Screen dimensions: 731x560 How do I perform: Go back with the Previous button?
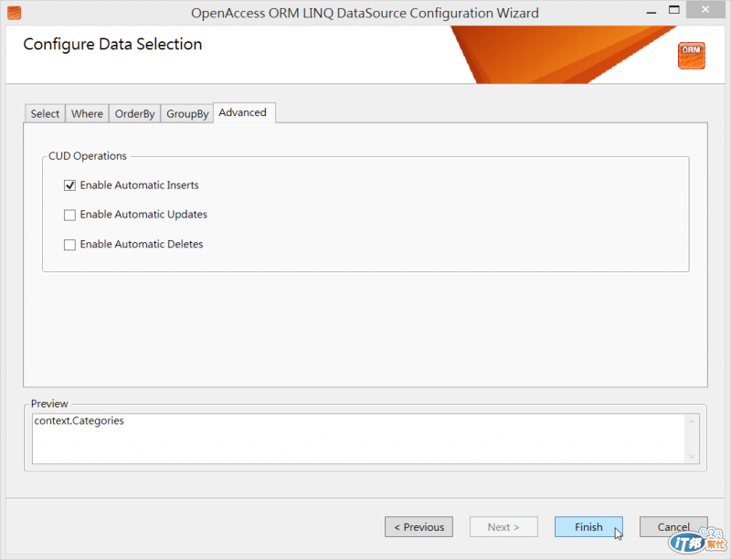pos(418,527)
